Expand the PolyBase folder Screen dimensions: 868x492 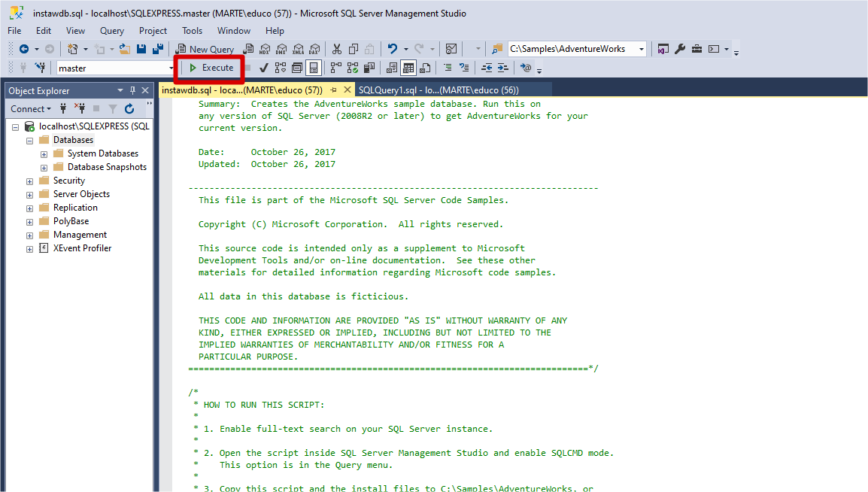[30, 222]
